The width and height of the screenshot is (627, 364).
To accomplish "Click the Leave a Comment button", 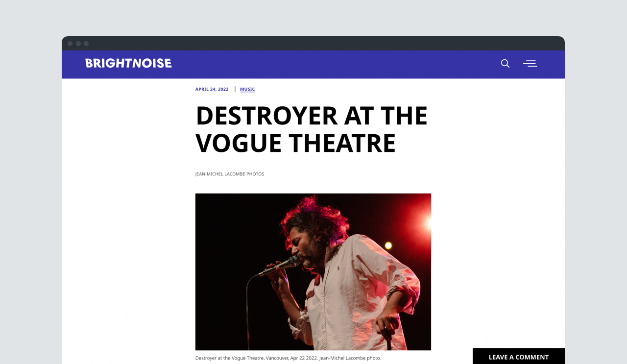I will point(519,357).
